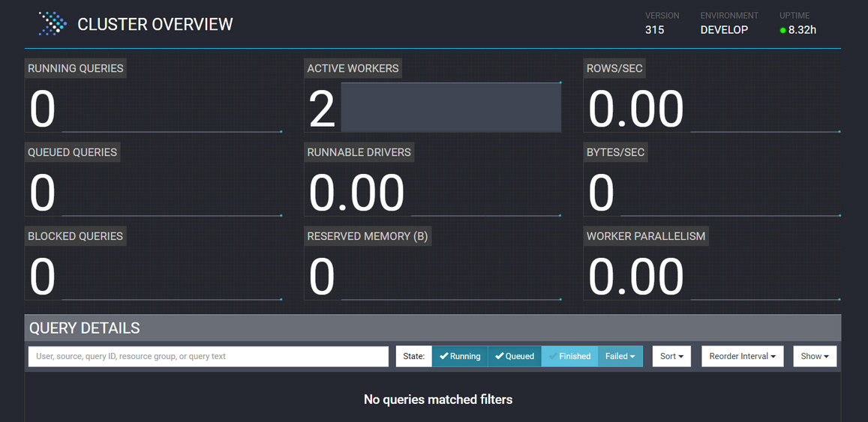
Task: Open the Reorder Interval dropdown
Action: click(743, 356)
